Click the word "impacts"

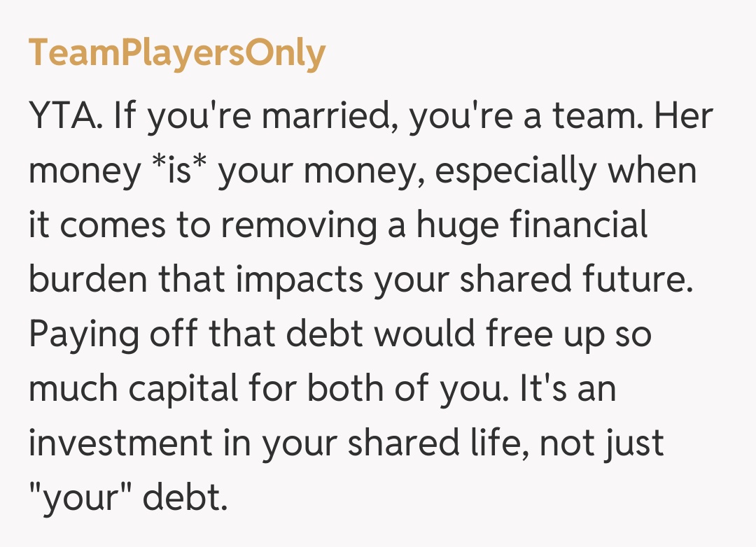[300, 280]
